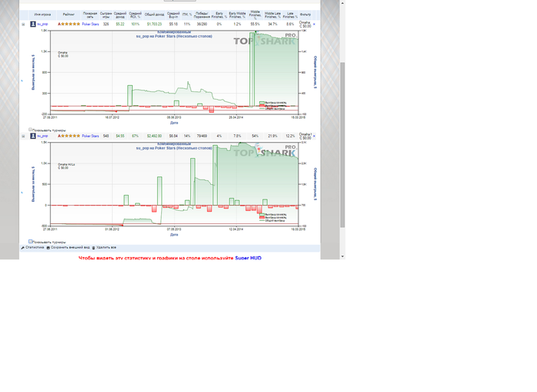Screen dimensions: 537x392
Task: Tick 'Показывать турниры' under the first chart
Action: coord(30,130)
